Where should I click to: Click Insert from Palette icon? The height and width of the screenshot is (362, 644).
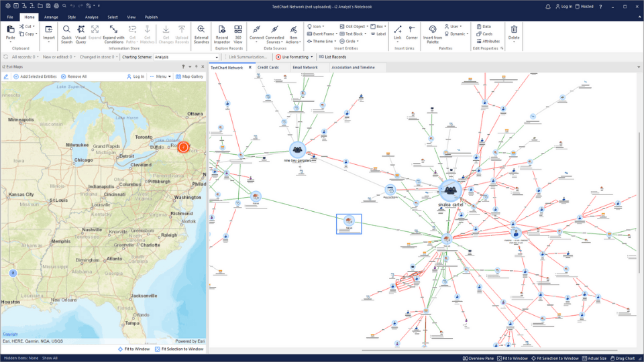[433, 29]
